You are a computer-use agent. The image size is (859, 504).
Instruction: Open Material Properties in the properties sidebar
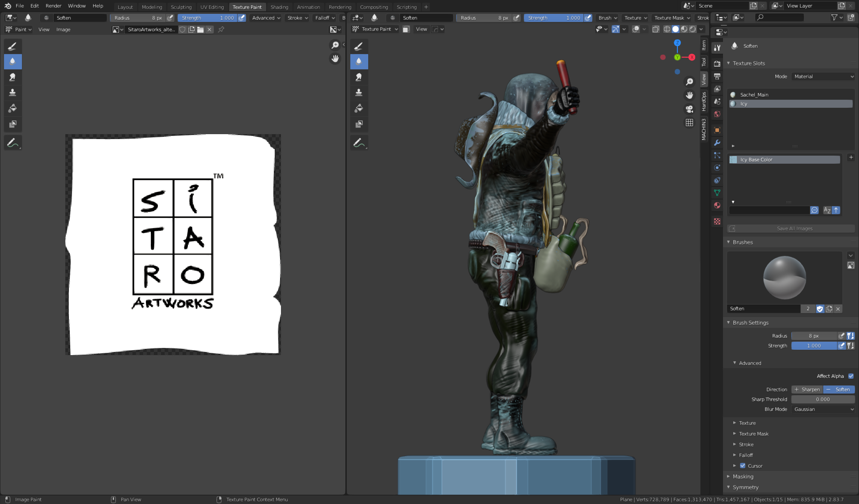click(717, 205)
